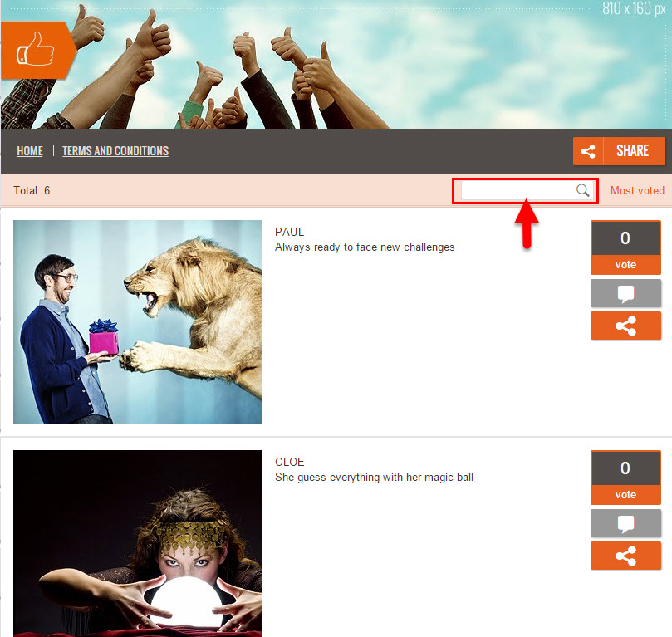
Task: Share PAUL's entry
Action: 625,326
